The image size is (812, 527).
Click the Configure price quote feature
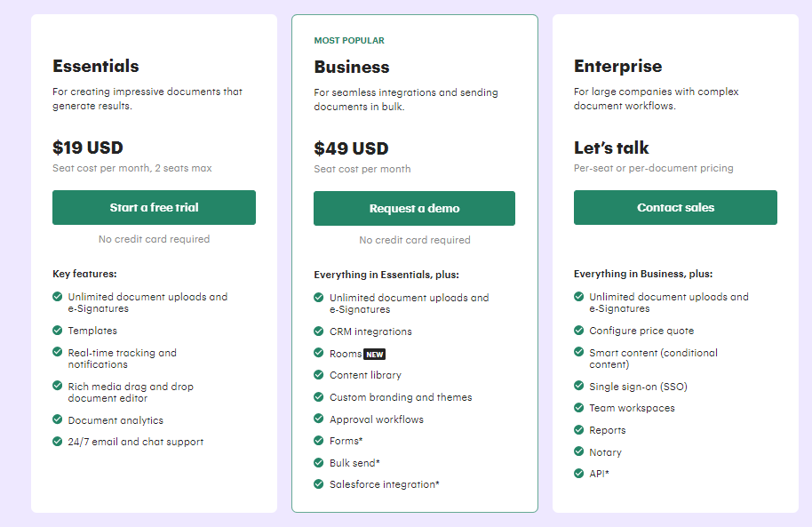641,331
